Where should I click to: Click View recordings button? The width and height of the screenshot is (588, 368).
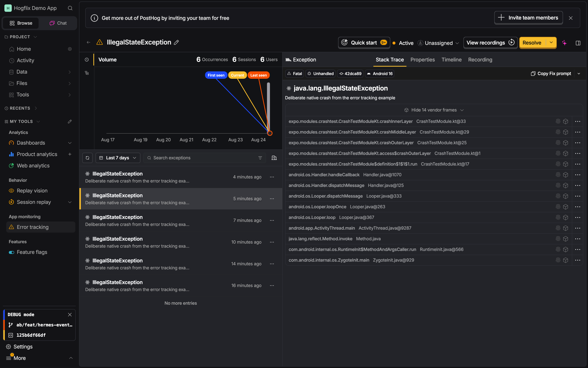click(x=490, y=43)
